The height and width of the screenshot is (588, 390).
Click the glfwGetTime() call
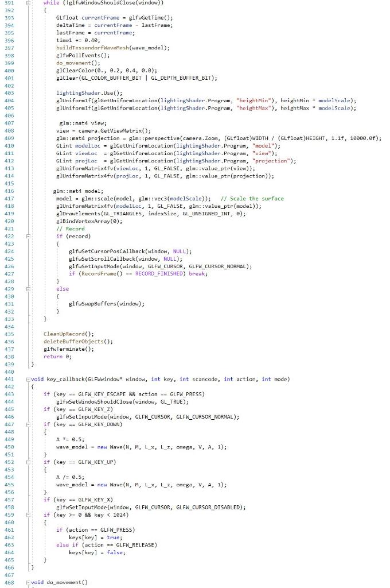tap(151, 18)
